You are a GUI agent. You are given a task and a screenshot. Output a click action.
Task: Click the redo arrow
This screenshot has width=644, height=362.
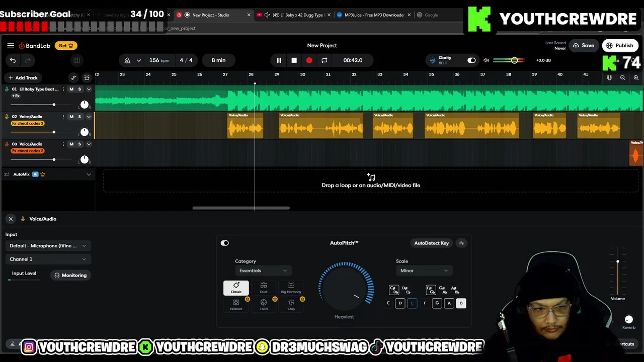(28, 60)
